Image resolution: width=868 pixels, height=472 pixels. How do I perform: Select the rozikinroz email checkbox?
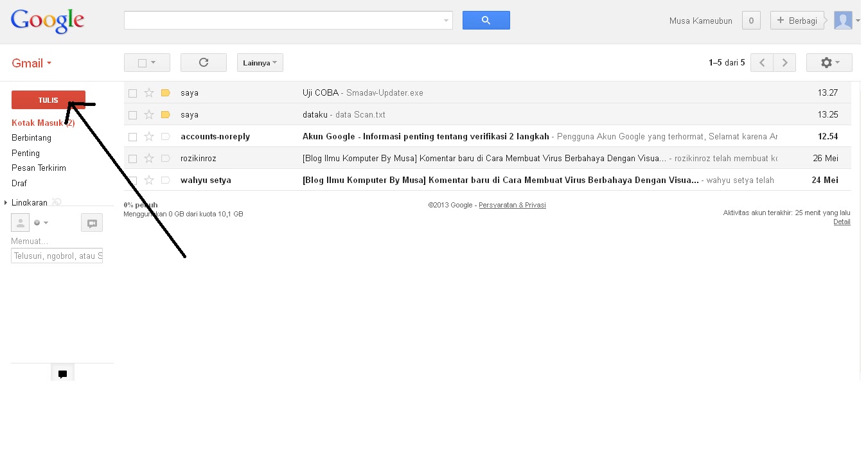pyautogui.click(x=132, y=159)
